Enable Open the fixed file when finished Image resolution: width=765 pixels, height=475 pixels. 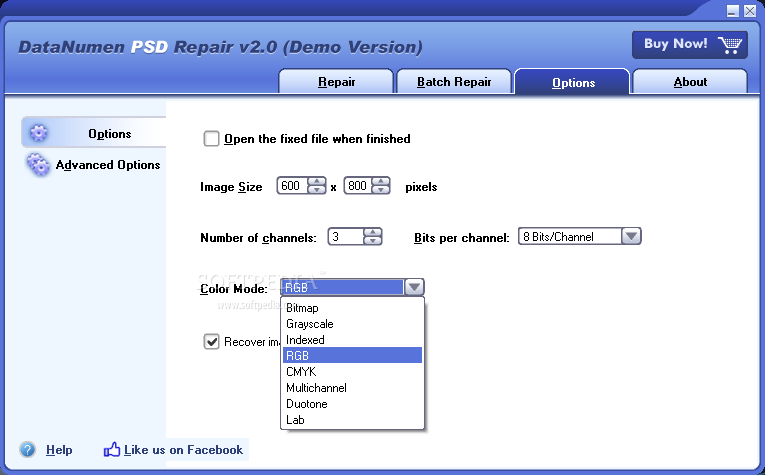[211, 139]
